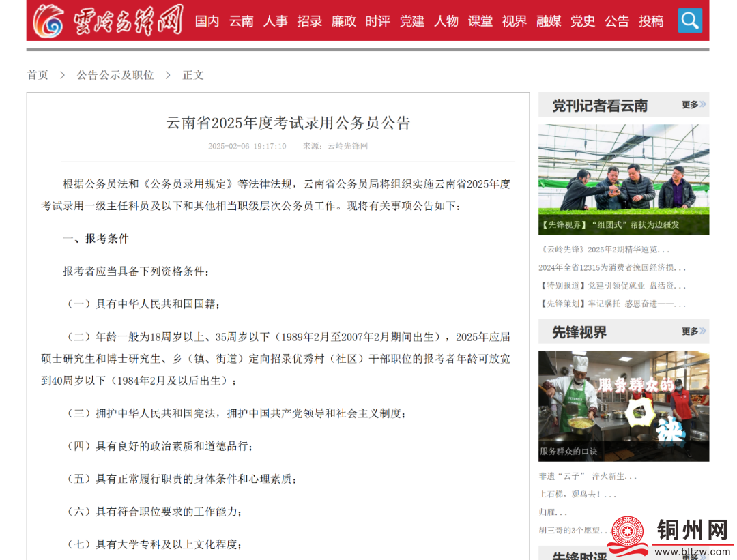The image size is (737, 560).
Task: Open the 廉政 section
Action: [343, 21]
